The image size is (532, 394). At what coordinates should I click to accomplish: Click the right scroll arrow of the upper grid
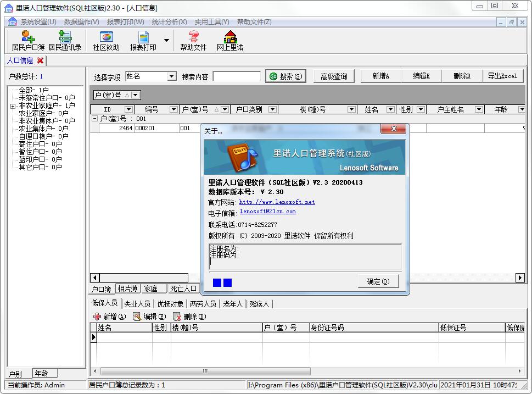520,278
